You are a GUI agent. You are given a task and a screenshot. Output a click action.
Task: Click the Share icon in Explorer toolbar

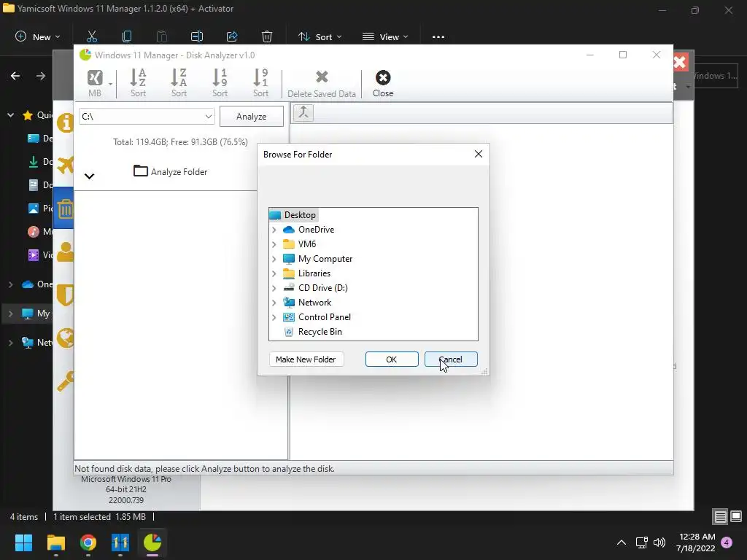click(232, 36)
